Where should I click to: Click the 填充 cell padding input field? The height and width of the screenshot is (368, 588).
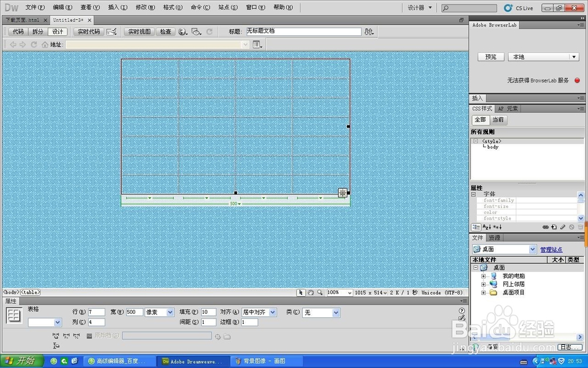[x=209, y=312]
